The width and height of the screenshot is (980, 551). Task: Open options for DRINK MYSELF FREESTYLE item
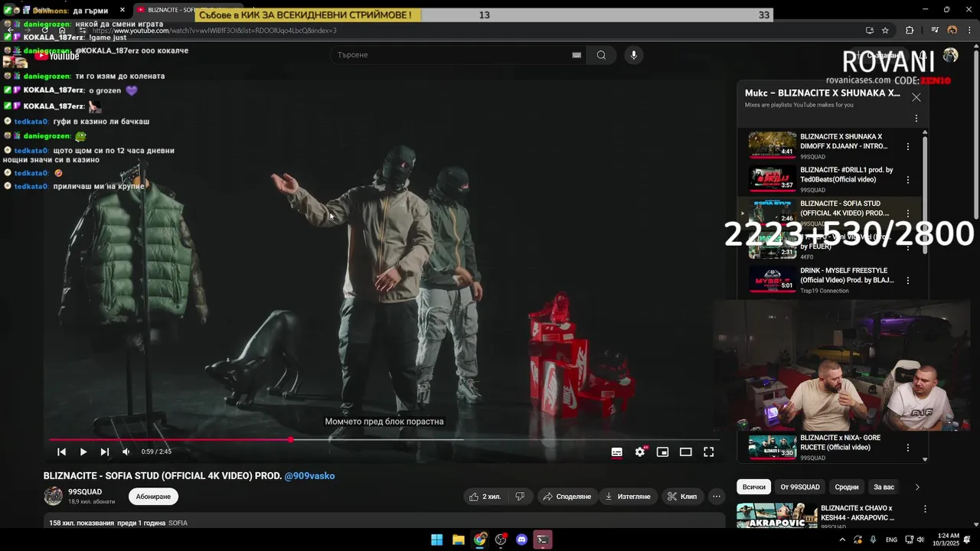pos(908,280)
